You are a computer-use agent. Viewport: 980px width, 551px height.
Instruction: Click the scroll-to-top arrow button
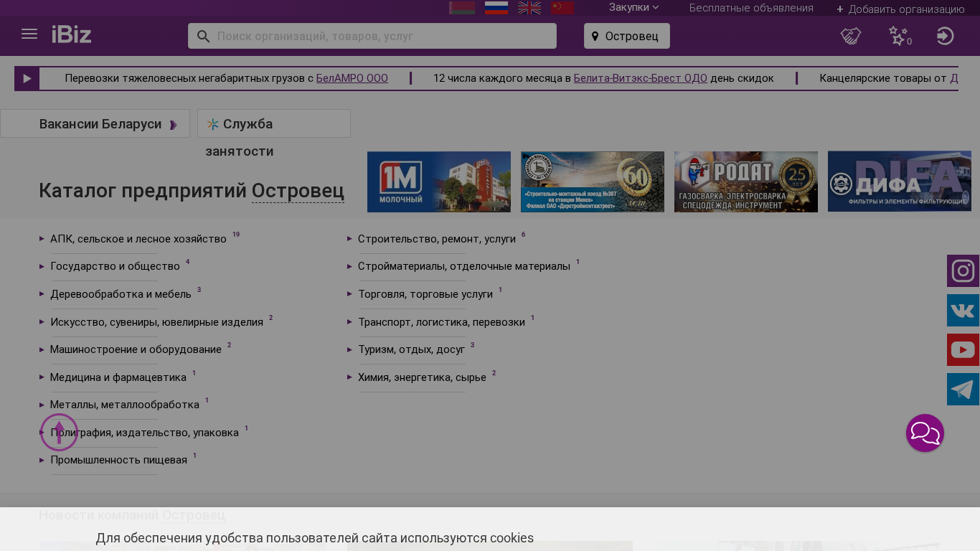coord(59,433)
